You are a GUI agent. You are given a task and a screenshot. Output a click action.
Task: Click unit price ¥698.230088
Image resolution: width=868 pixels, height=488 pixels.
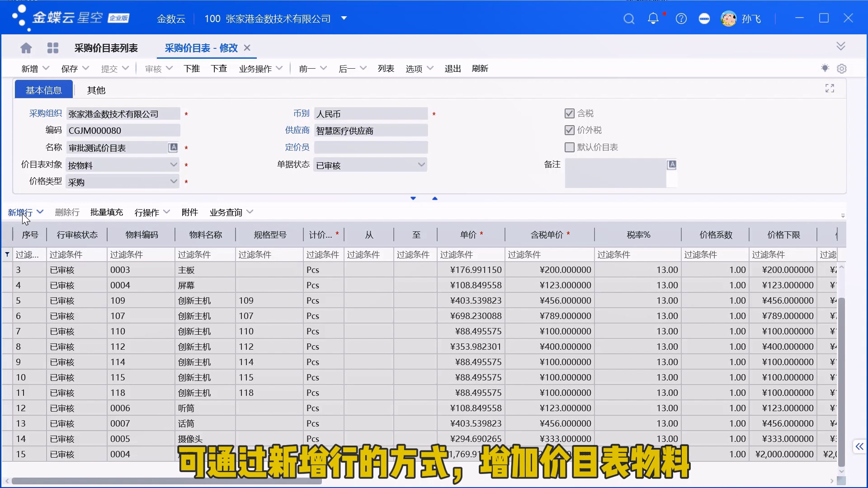pyautogui.click(x=471, y=316)
